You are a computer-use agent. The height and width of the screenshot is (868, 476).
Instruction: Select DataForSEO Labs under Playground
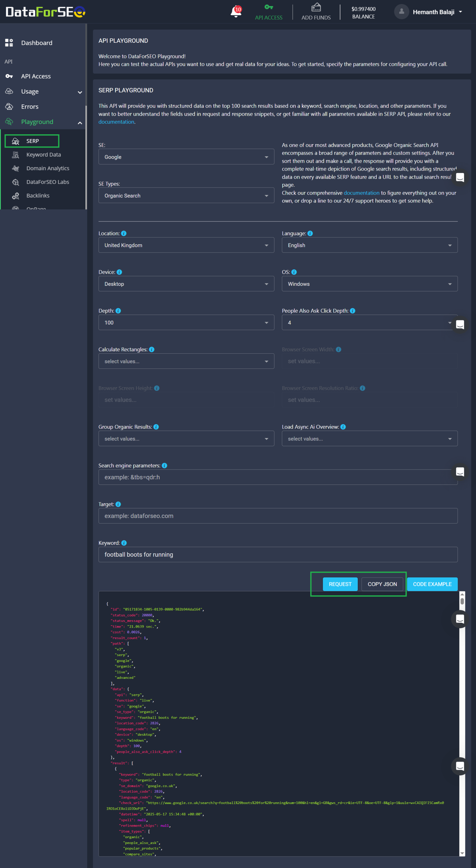[47, 182]
